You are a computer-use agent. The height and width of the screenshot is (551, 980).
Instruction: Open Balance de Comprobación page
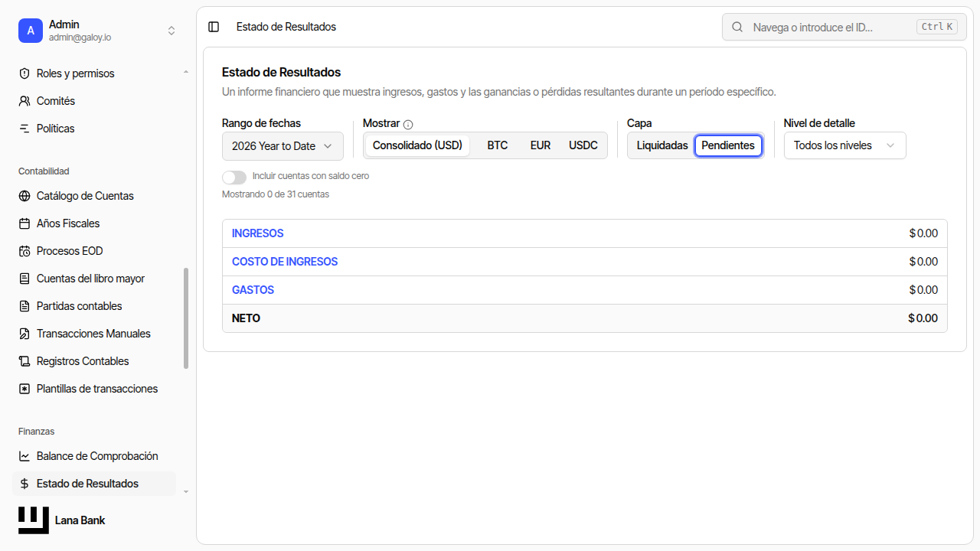pyautogui.click(x=94, y=456)
